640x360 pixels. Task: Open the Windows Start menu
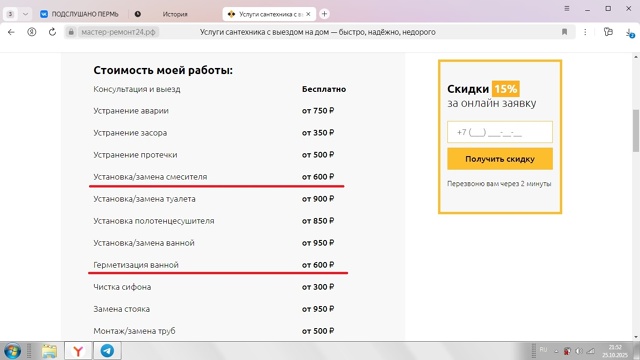pyautogui.click(x=12, y=351)
